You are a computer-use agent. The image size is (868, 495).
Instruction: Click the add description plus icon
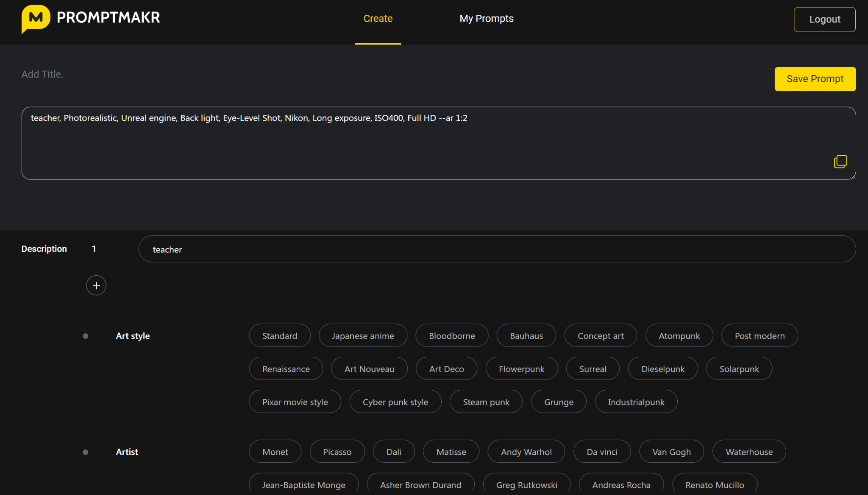(x=96, y=285)
